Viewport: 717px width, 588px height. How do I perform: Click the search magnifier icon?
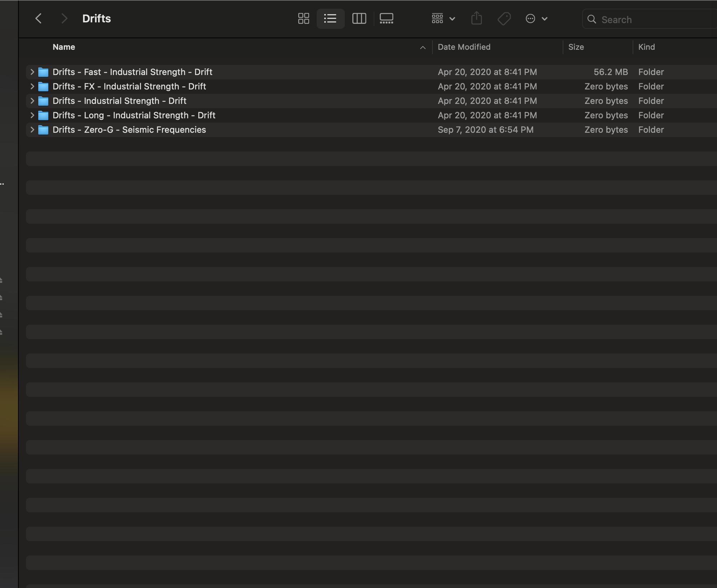point(591,19)
